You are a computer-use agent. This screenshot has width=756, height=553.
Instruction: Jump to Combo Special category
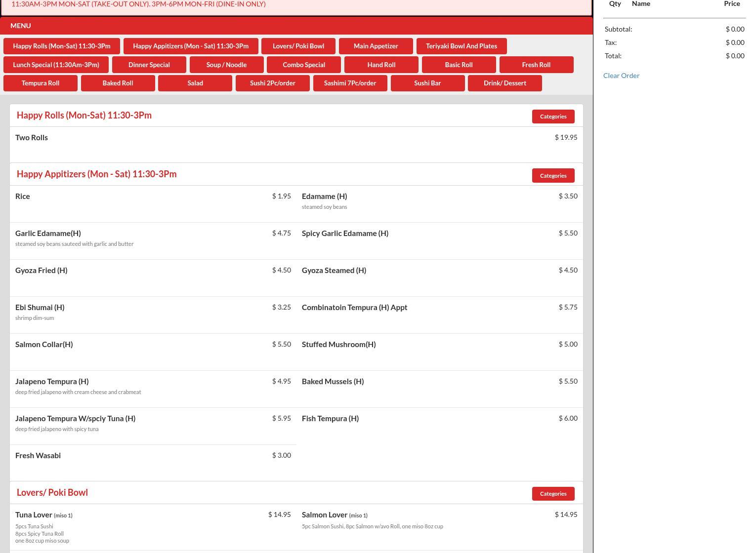click(304, 65)
